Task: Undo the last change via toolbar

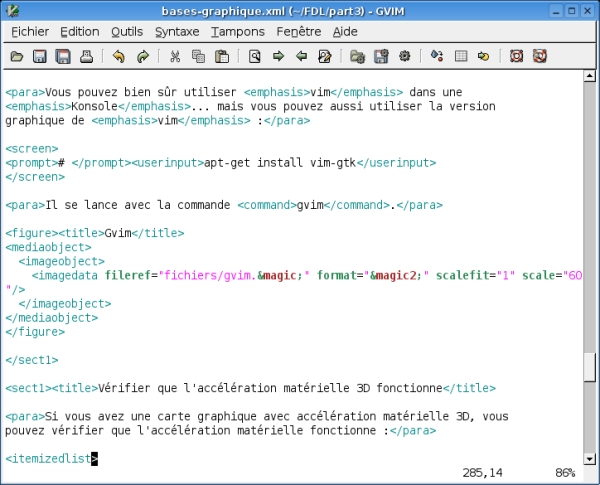Action: [119, 56]
